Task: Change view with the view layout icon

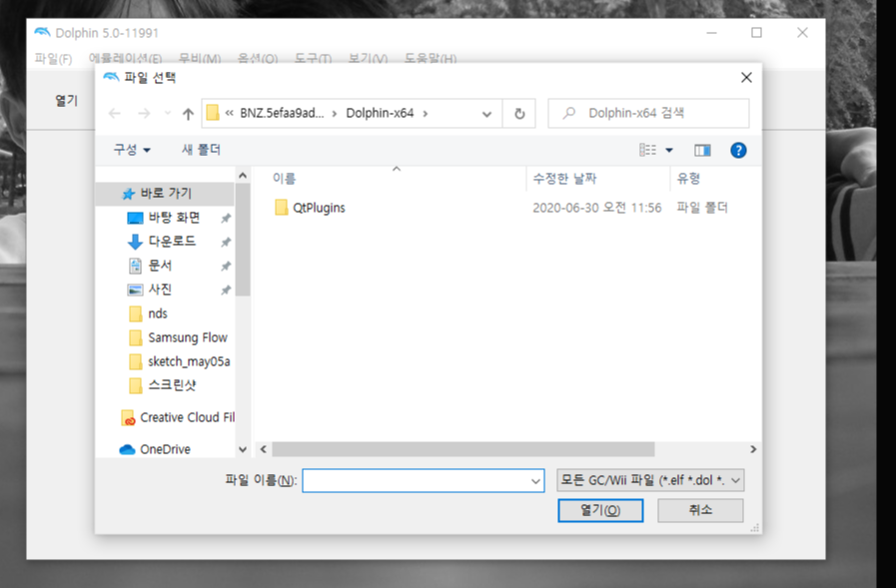Action: tap(647, 150)
